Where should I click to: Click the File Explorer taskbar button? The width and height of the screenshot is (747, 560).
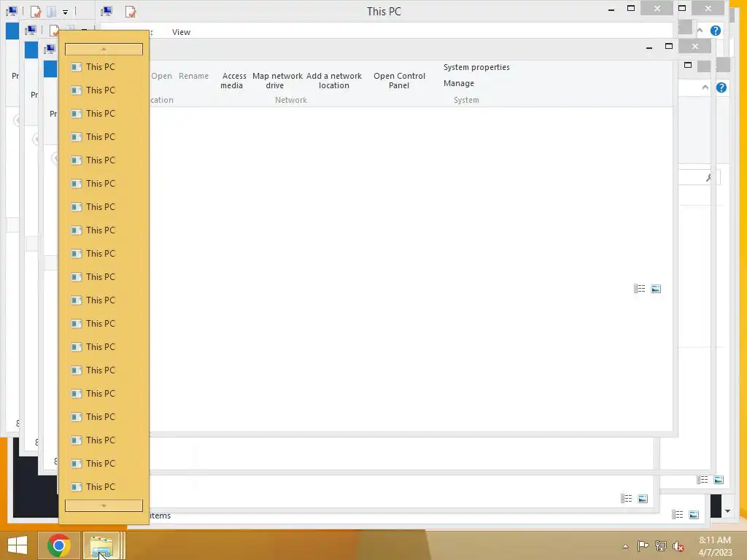click(x=101, y=545)
